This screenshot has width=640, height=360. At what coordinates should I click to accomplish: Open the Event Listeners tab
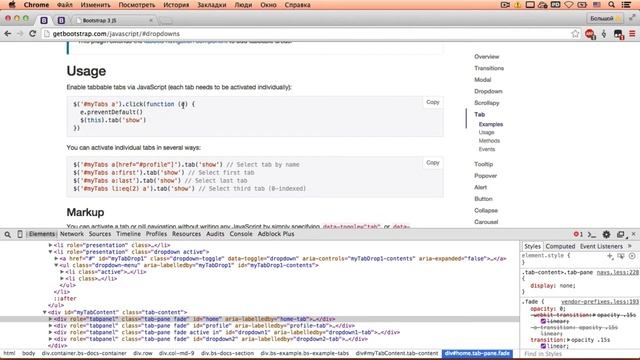[601, 246]
